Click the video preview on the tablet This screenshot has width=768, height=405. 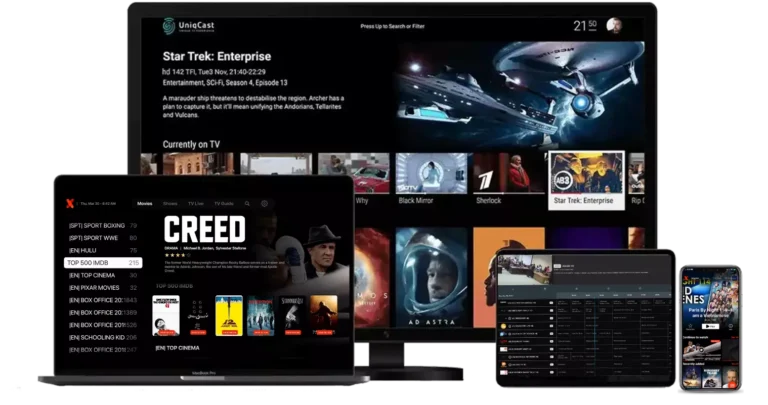pyautogui.click(x=525, y=270)
